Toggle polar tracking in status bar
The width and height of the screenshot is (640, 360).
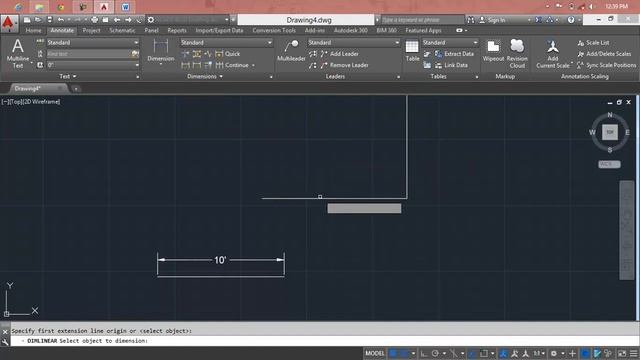point(435,353)
